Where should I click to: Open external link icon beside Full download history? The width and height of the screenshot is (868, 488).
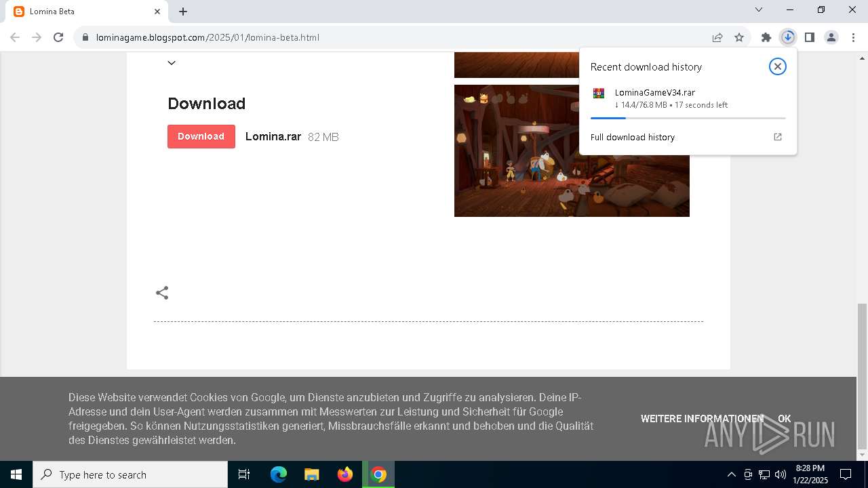click(778, 137)
